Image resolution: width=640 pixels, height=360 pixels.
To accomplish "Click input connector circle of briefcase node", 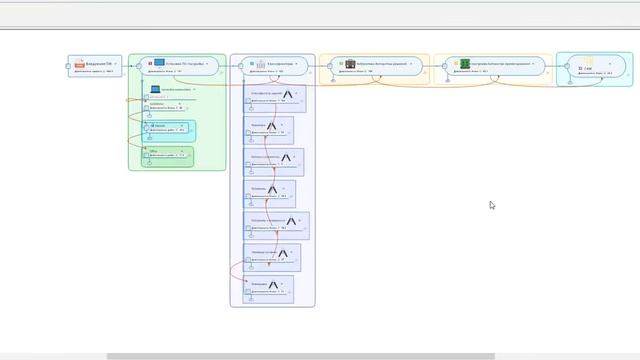I will point(330,66).
